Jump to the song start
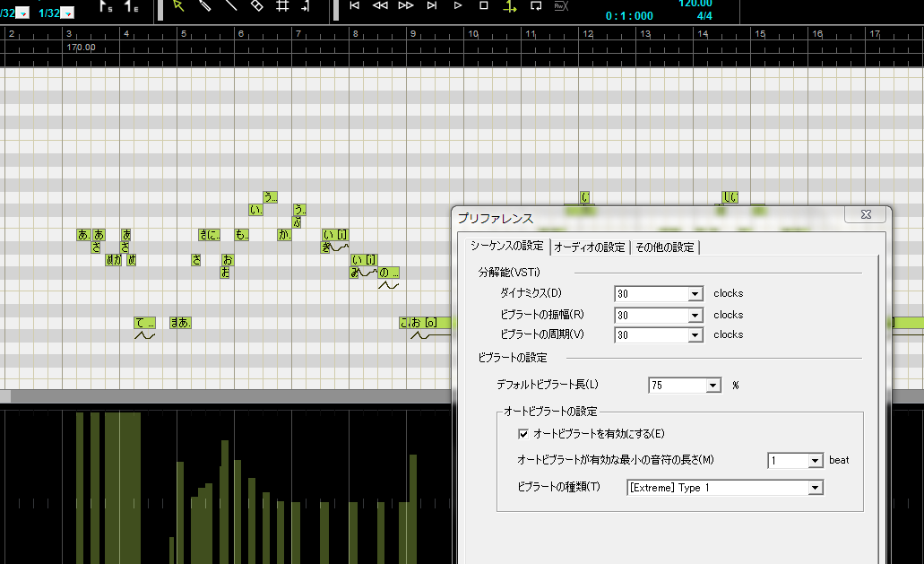The width and height of the screenshot is (924, 564). (x=354, y=6)
